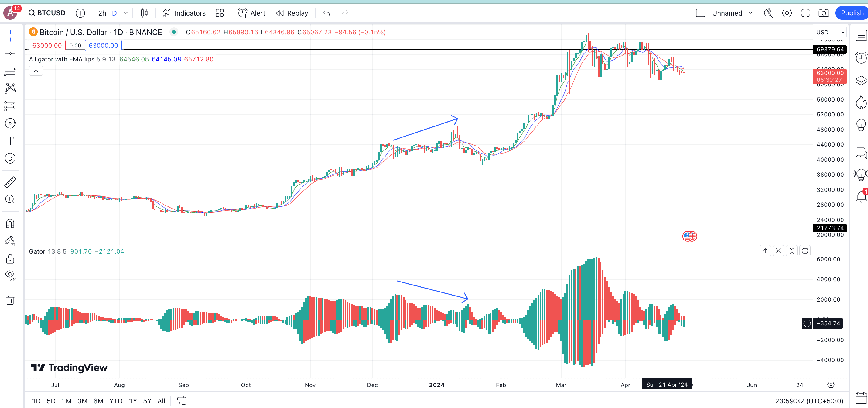The width and height of the screenshot is (868, 408).
Task: Hide all drawings with the eye icon
Action: tap(10, 275)
